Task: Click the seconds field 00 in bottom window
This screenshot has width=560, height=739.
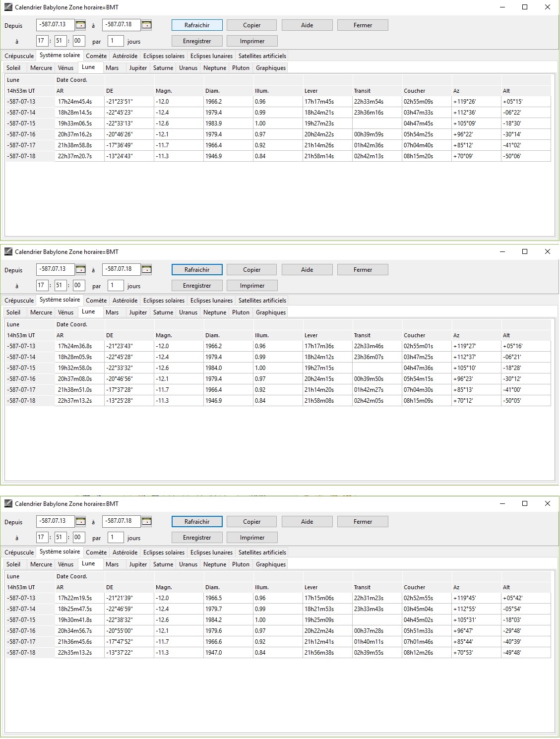Action: tap(78, 537)
